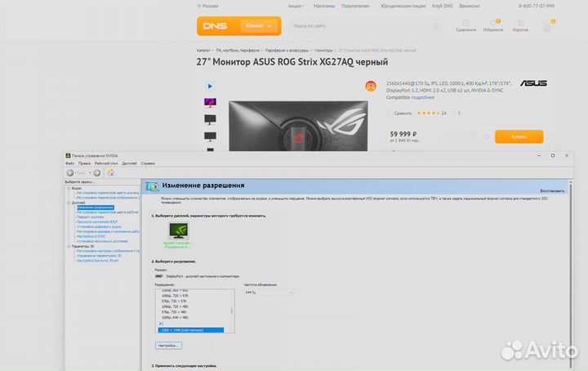Click the home icon in NVIDIA toolbar
This screenshot has width=588, height=371.
point(110,172)
